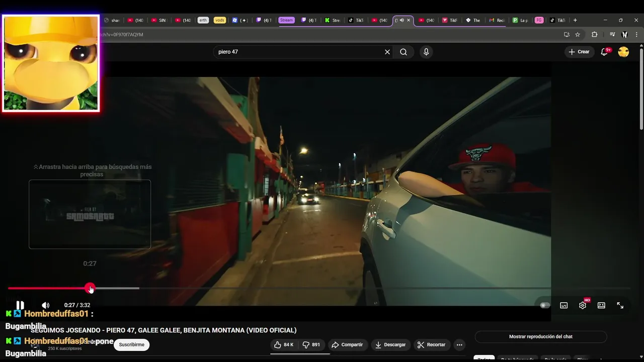644x362 pixels.
Task: Clip the video with Recortar
Action: coord(432,345)
